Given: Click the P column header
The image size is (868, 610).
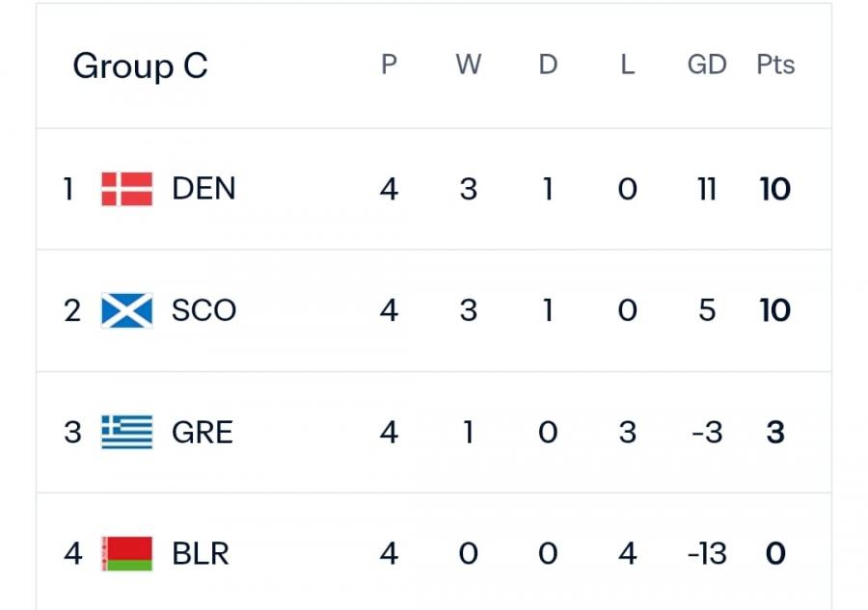Looking at the screenshot, I should (389, 65).
